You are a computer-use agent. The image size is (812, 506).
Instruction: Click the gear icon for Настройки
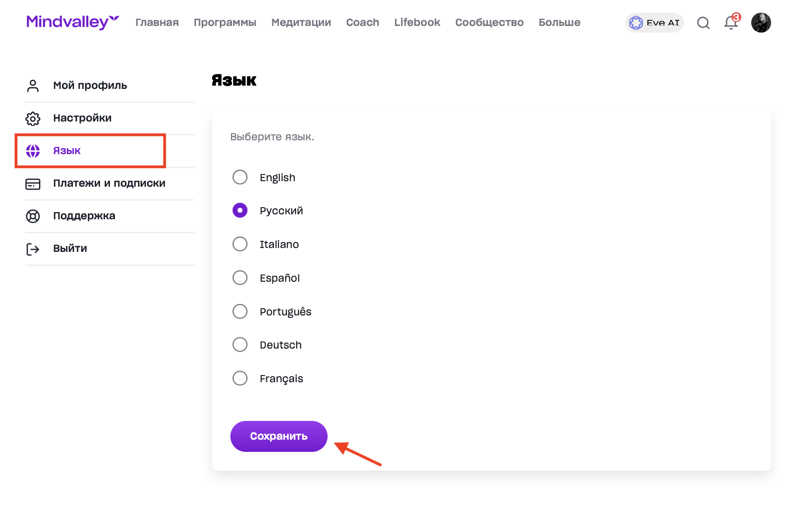click(x=33, y=118)
